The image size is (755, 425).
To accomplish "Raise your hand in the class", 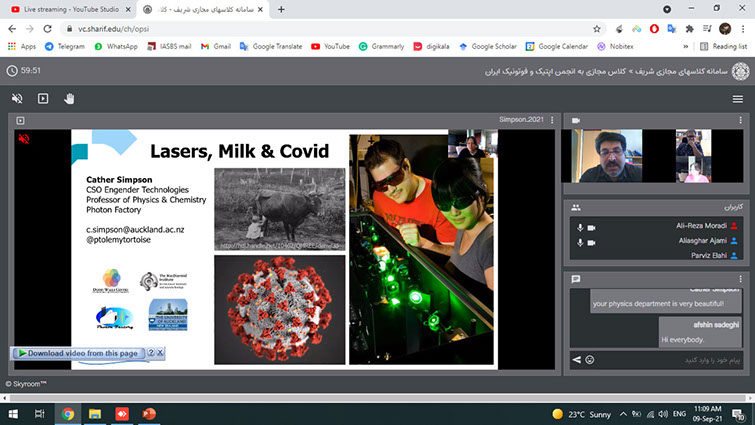I will click(x=70, y=98).
